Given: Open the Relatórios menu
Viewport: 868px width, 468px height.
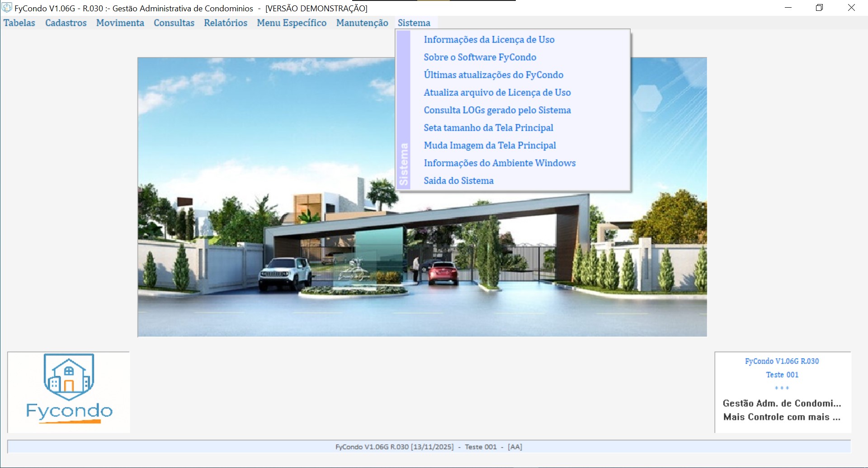Looking at the screenshot, I should pyautogui.click(x=226, y=23).
